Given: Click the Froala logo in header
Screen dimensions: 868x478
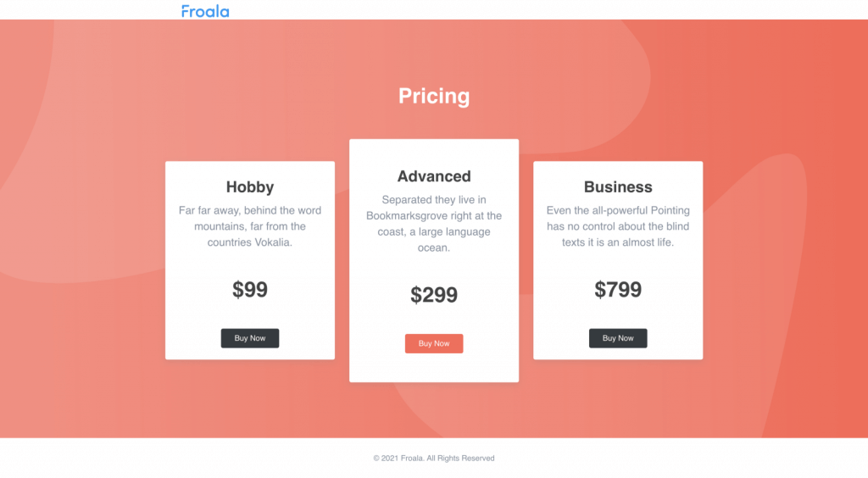Looking at the screenshot, I should point(205,11).
